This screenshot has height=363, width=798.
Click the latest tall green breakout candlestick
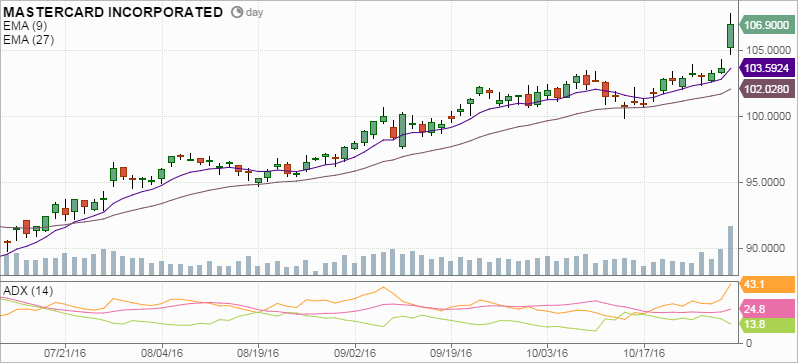(730, 36)
